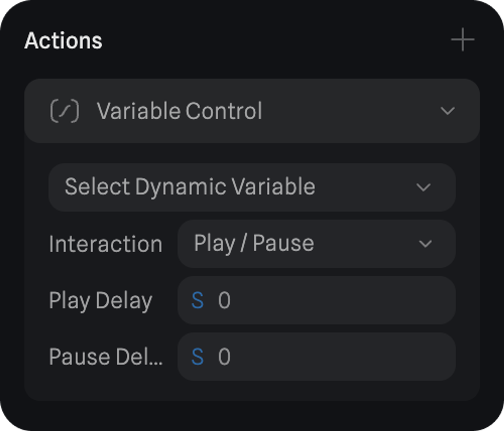Open the Select Dynamic Variable chevron
This screenshot has height=431, width=504.
point(423,188)
